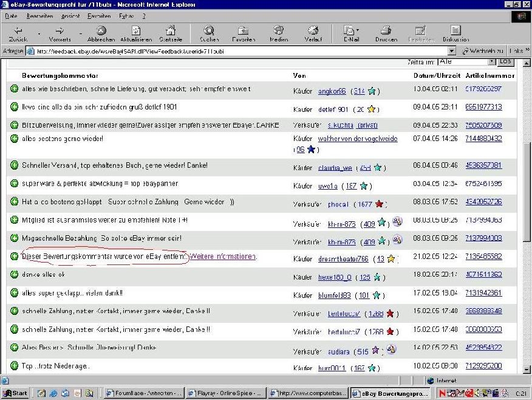Open the Bearbeiten menu
Viewport: 532px width, 400px height.
point(39,16)
